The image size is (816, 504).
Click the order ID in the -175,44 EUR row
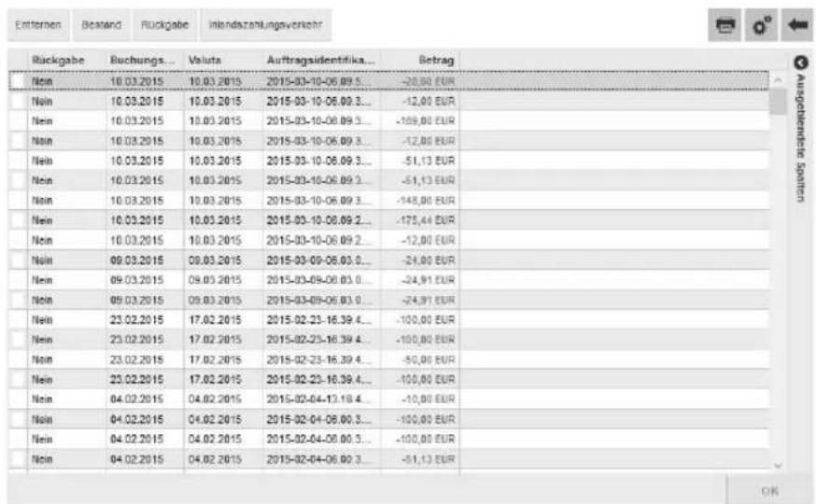(318, 220)
